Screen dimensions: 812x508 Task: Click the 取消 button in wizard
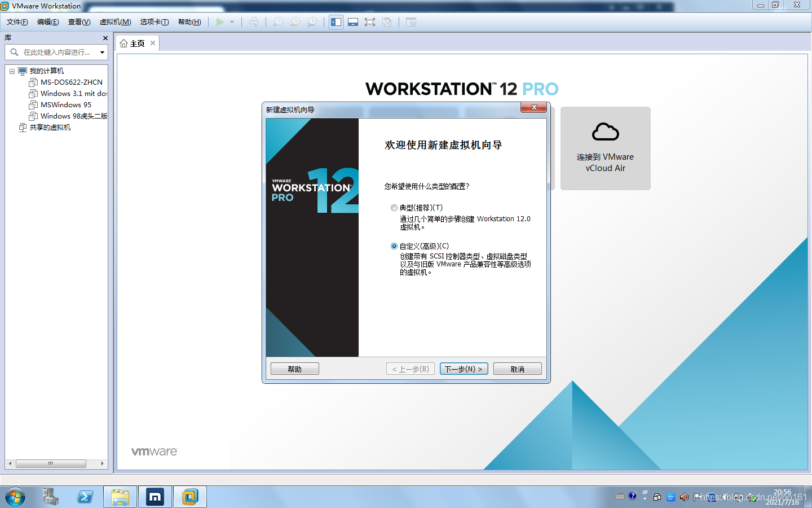coord(518,369)
